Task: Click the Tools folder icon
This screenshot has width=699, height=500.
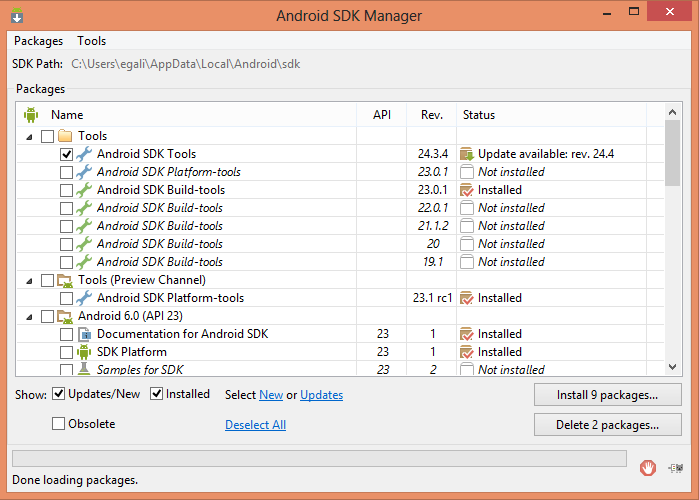Action: pyautogui.click(x=65, y=135)
